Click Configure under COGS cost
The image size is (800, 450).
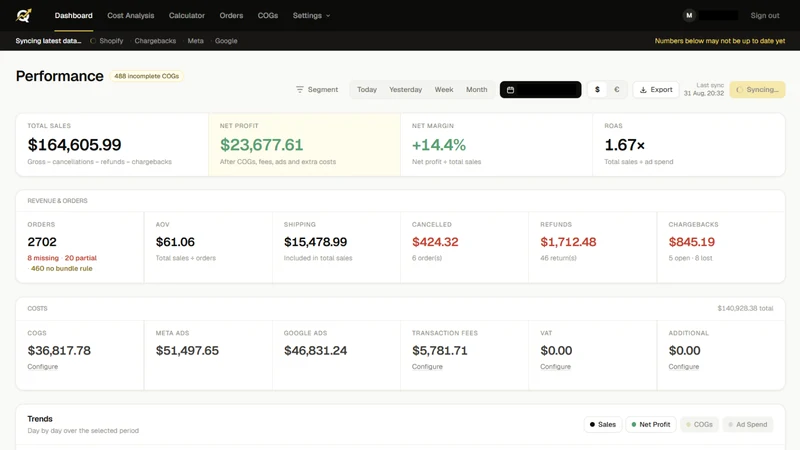coord(42,367)
